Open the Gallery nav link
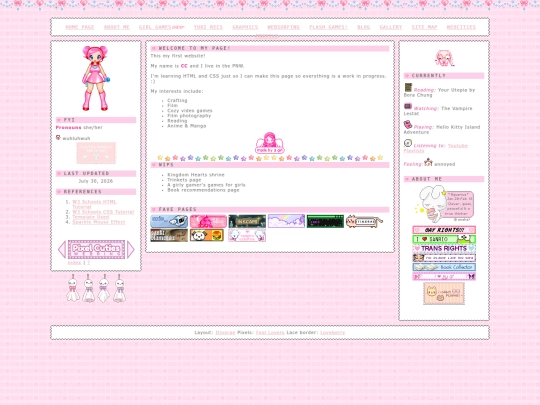The height and width of the screenshot is (405, 540). point(391,27)
